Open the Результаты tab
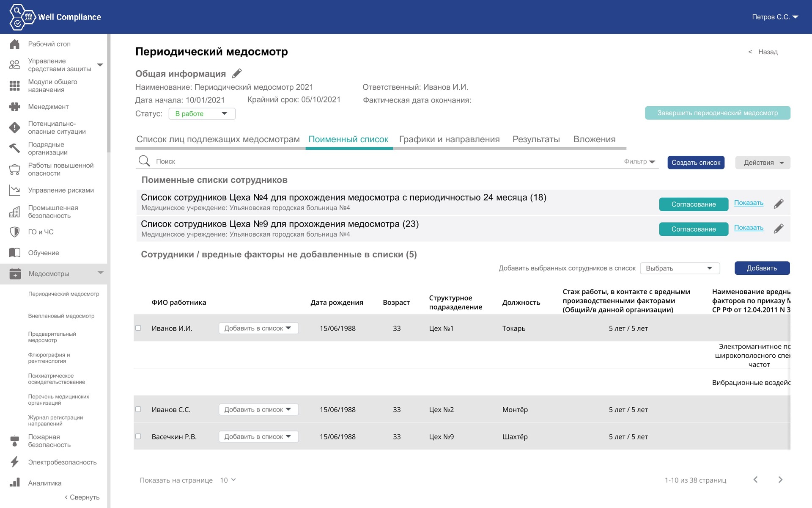The image size is (812, 508). (x=536, y=139)
